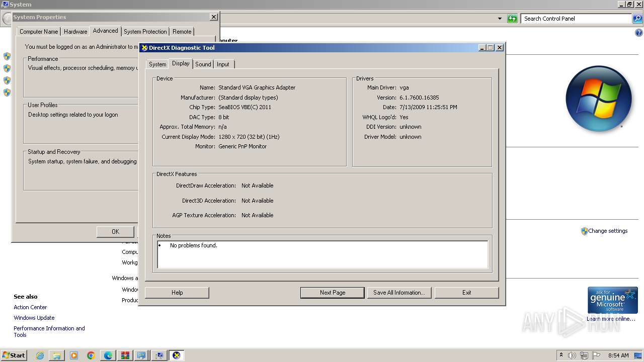Open Microsoft Edge from the taskbar

[x=108, y=355]
